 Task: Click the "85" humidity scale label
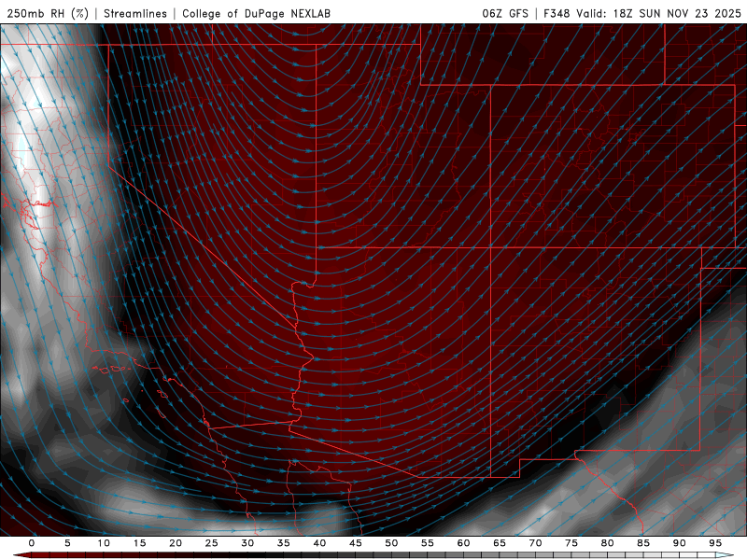643,543
